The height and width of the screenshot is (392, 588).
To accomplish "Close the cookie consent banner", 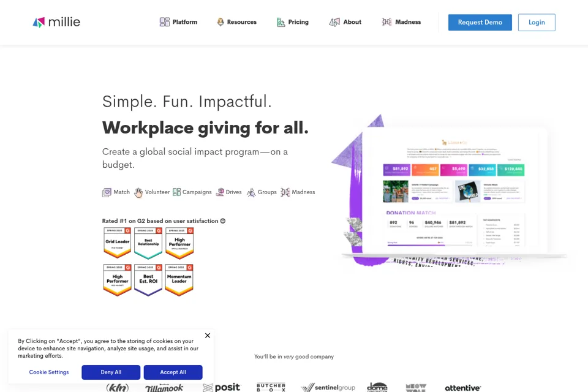I will (x=208, y=336).
